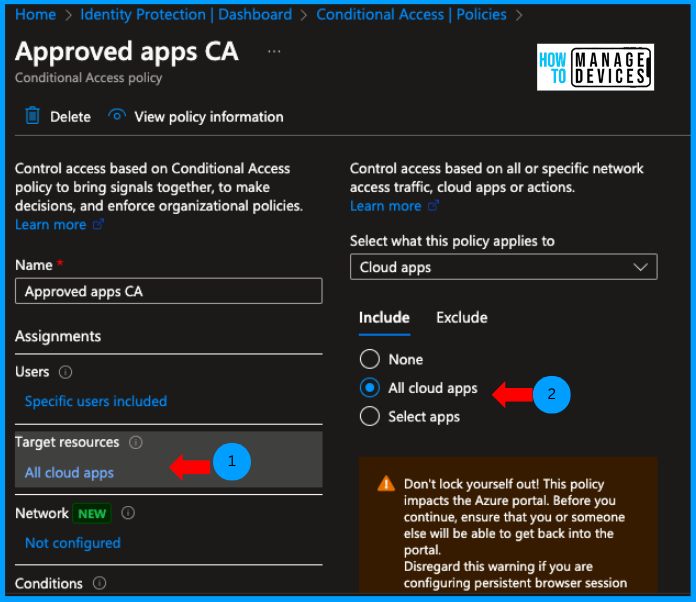Viewport: 696px width, 602px height.
Task: Click the Assignments heading
Action: coord(58,337)
